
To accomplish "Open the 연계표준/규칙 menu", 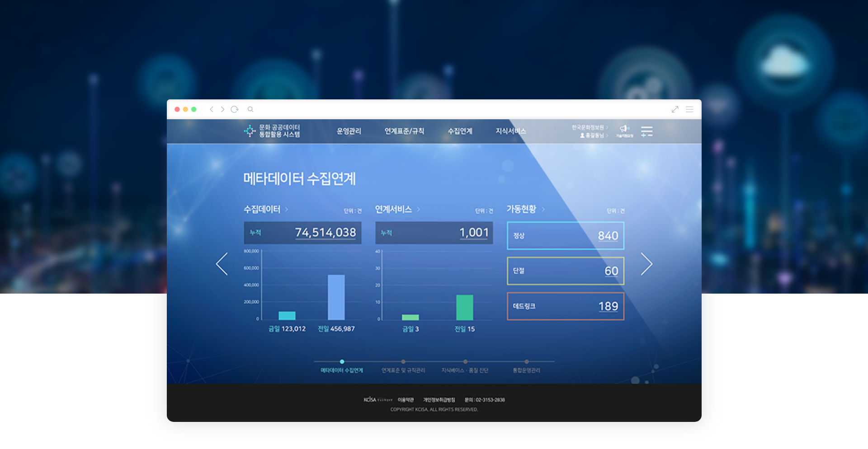I will [404, 131].
